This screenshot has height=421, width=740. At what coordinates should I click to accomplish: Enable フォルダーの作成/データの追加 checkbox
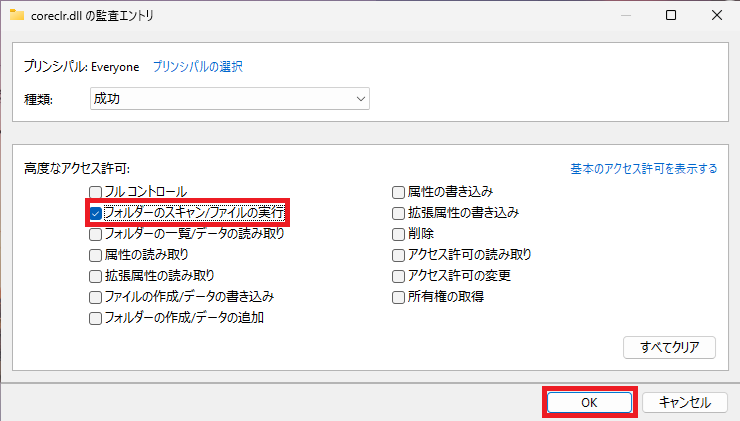click(x=95, y=318)
